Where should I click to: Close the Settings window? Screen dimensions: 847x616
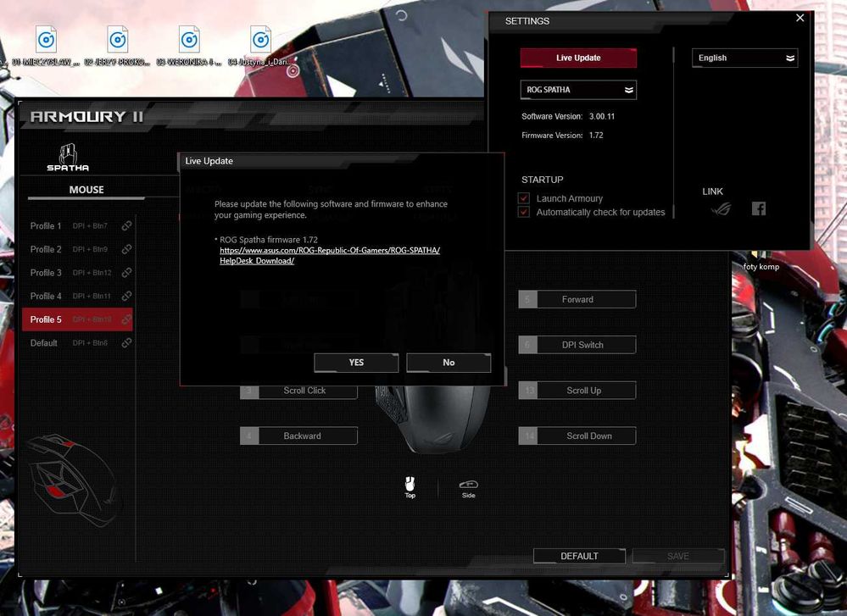pyautogui.click(x=800, y=18)
